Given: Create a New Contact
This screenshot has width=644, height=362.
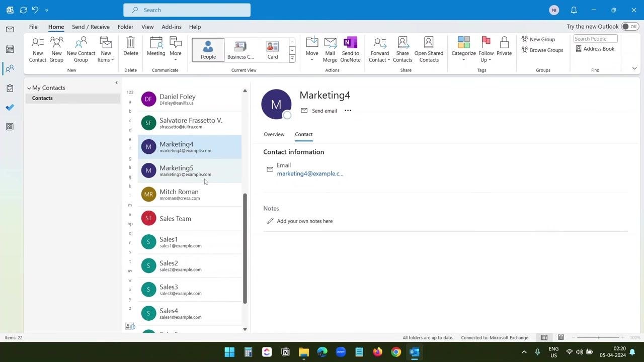Looking at the screenshot, I should (38, 50).
